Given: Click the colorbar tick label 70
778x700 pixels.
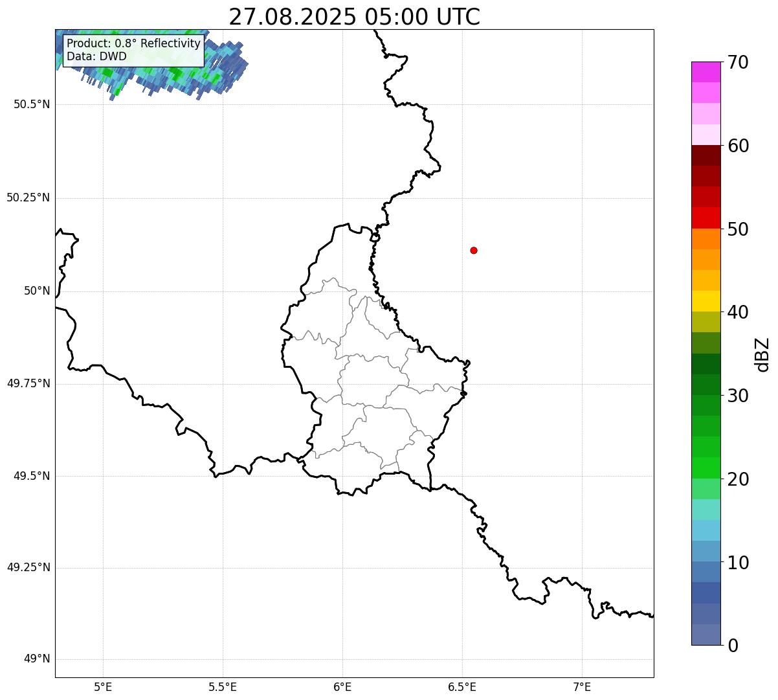Looking at the screenshot, I should 739,62.
